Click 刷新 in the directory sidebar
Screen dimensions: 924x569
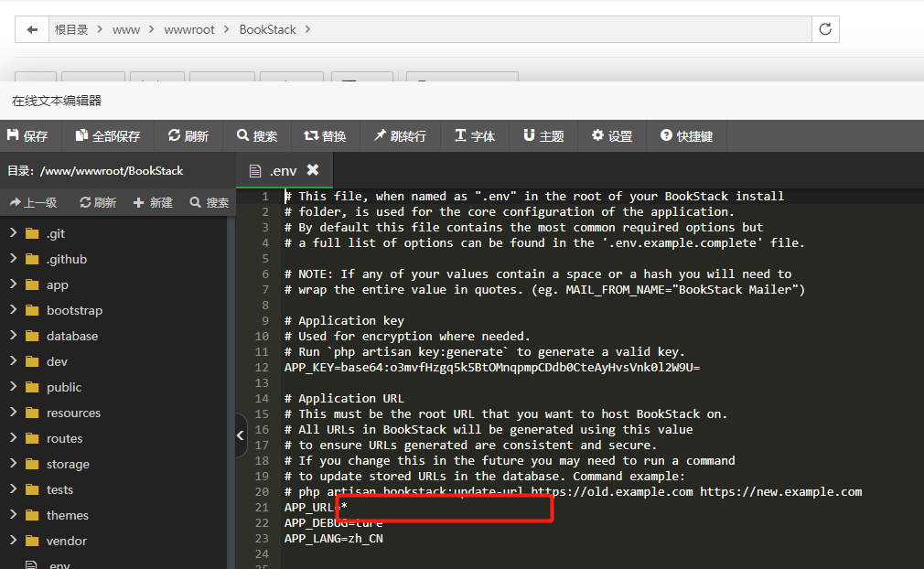coord(98,202)
